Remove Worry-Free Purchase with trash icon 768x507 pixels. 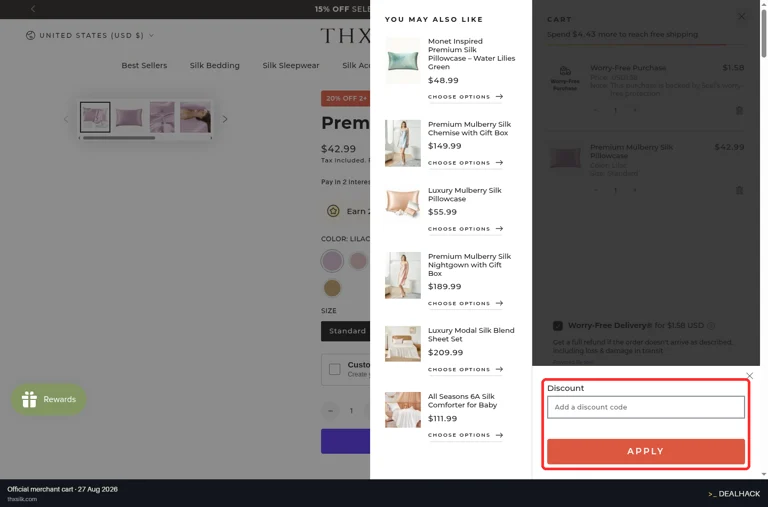pyautogui.click(x=739, y=111)
